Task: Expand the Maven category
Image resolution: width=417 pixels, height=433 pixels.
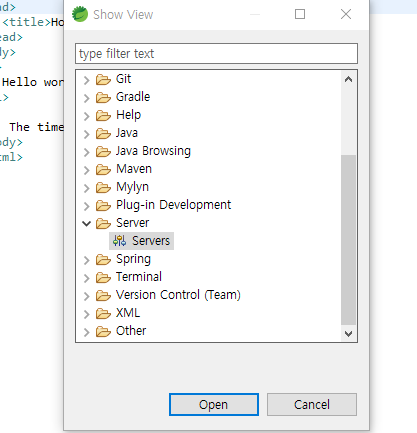Action: (x=86, y=170)
